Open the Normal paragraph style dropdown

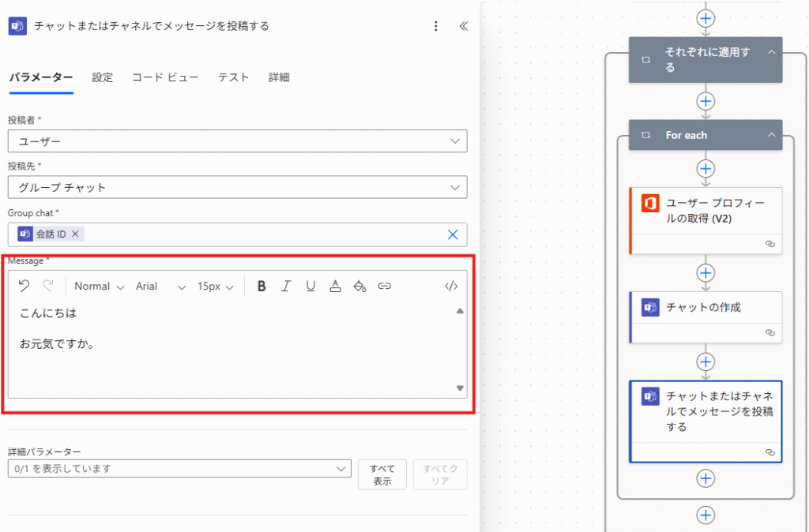[99, 287]
